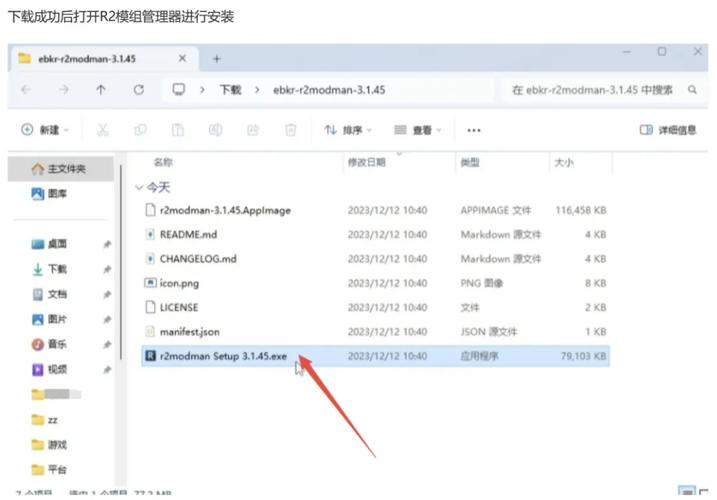
Task: Unpin 视频 using its pin icon
Action: click(107, 370)
